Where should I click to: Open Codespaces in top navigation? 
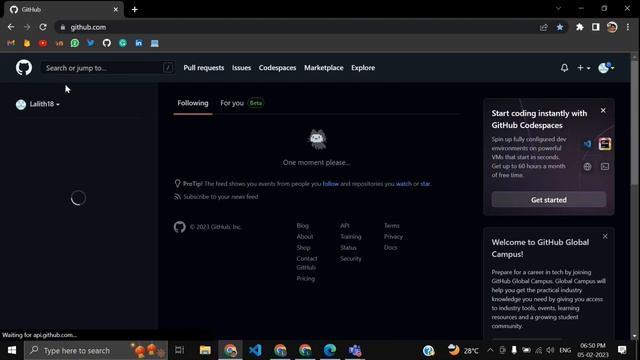coord(277,68)
